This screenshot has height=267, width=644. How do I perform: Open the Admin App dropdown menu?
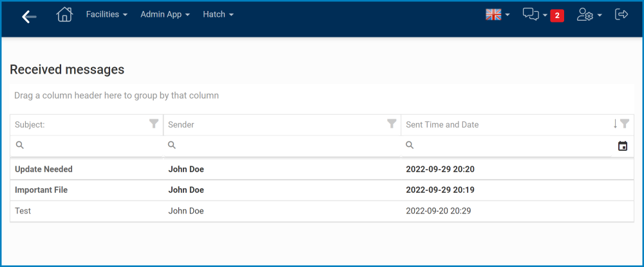click(x=165, y=15)
